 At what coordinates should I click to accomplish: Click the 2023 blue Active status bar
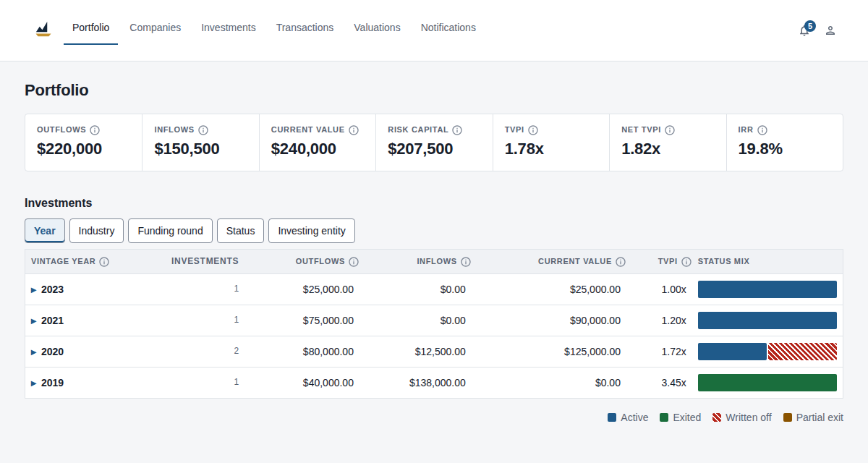point(767,289)
